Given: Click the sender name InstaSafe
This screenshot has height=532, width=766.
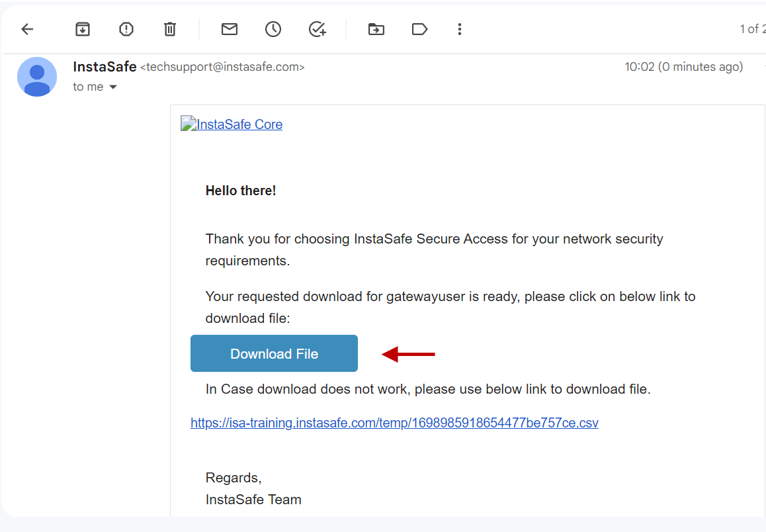Looking at the screenshot, I should tap(105, 66).
